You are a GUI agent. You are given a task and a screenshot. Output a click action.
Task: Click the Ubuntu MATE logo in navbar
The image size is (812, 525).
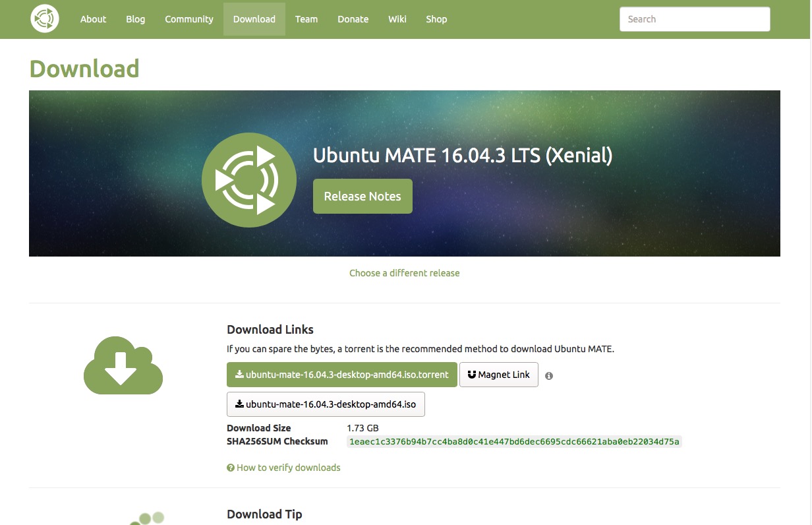tap(45, 18)
